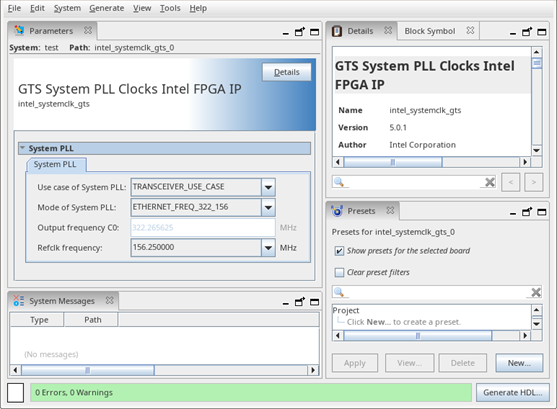557x409 pixels.
Task: Click the Output frequency C0 field
Action: 203,228
